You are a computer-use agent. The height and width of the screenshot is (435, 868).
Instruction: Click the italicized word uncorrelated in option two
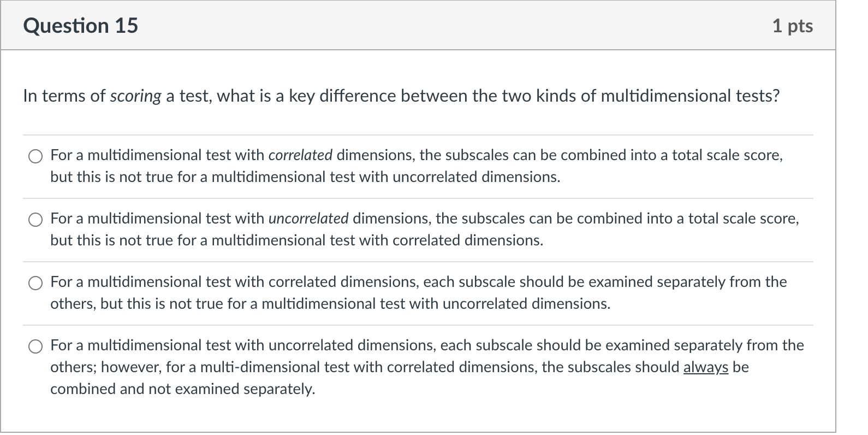[x=308, y=218]
